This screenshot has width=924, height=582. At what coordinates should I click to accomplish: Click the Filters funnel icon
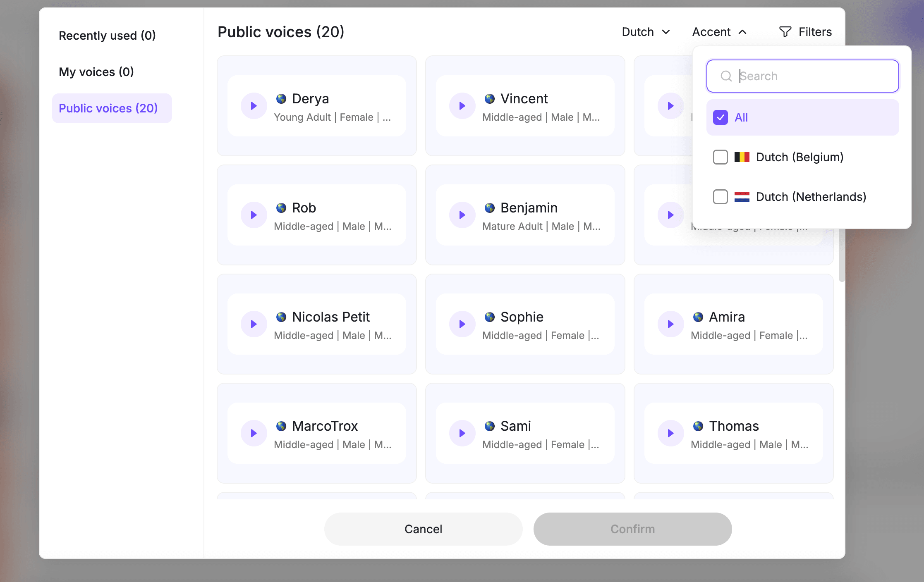pyautogui.click(x=785, y=32)
